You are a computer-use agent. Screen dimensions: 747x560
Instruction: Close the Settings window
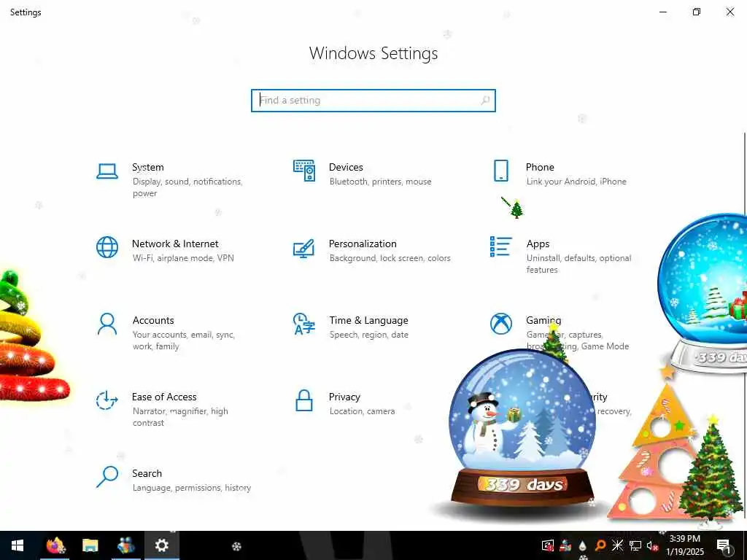(729, 12)
